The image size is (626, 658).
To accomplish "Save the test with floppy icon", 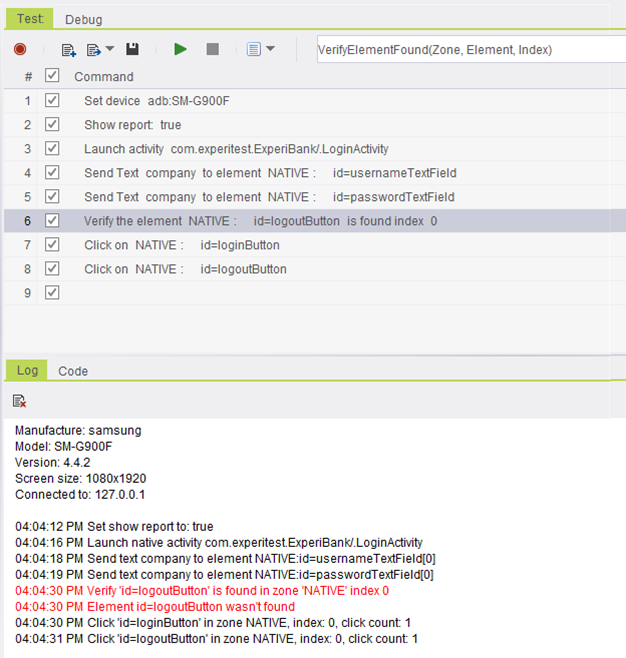I will [x=133, y=49].
